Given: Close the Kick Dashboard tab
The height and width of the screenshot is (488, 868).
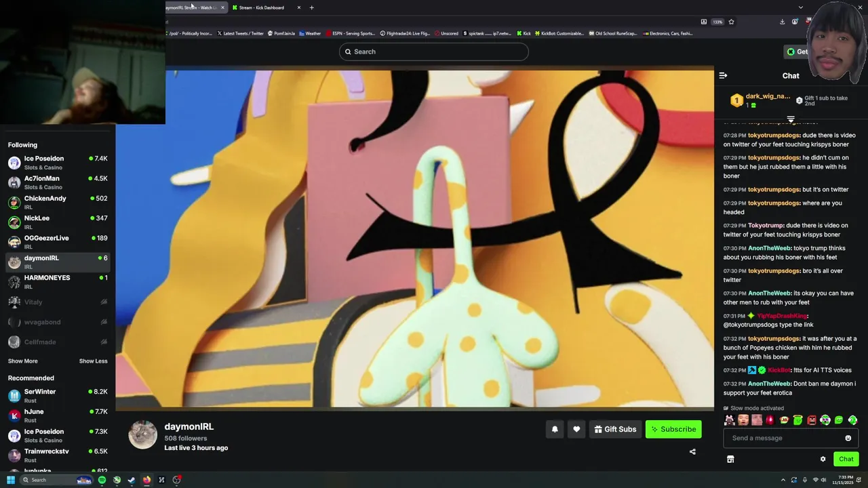Looking at the screenshot, I should pos(299,7).
